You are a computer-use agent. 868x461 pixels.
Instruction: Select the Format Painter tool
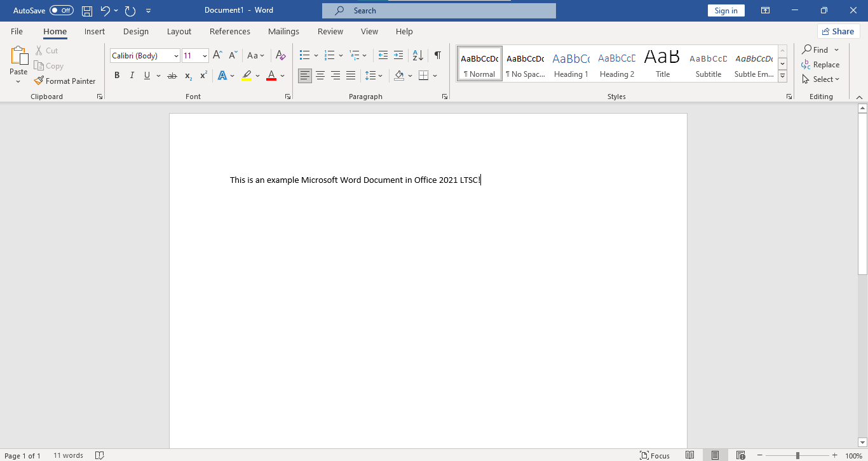point(65,81)
